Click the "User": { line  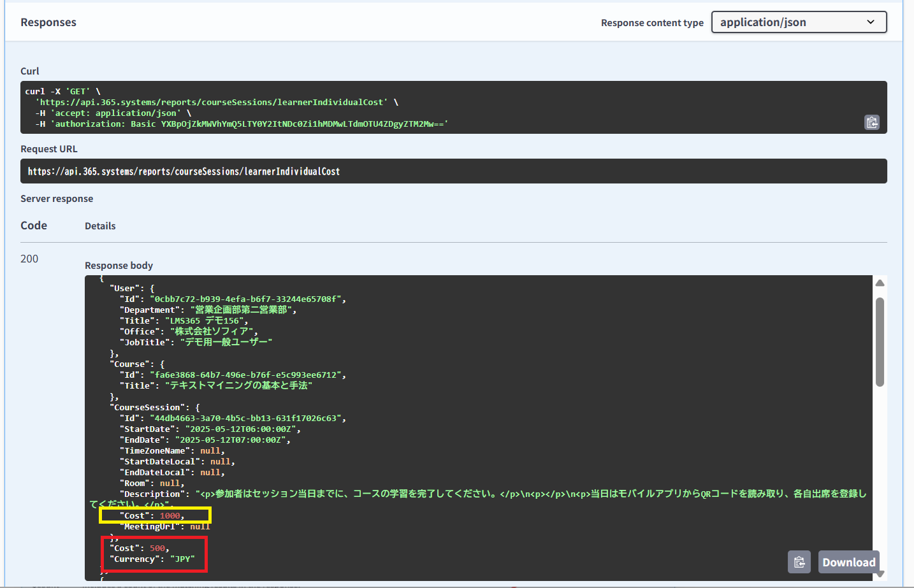(x=132, y=289)
